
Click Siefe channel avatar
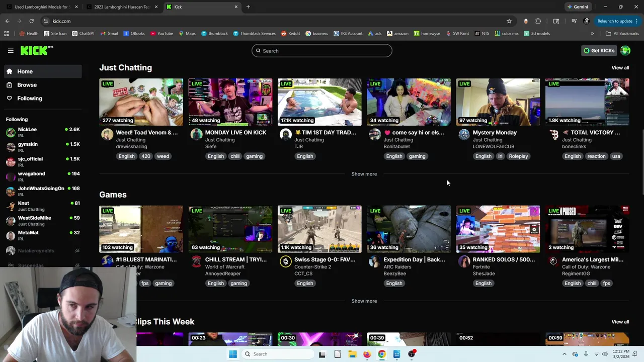(x=196, y=134)
